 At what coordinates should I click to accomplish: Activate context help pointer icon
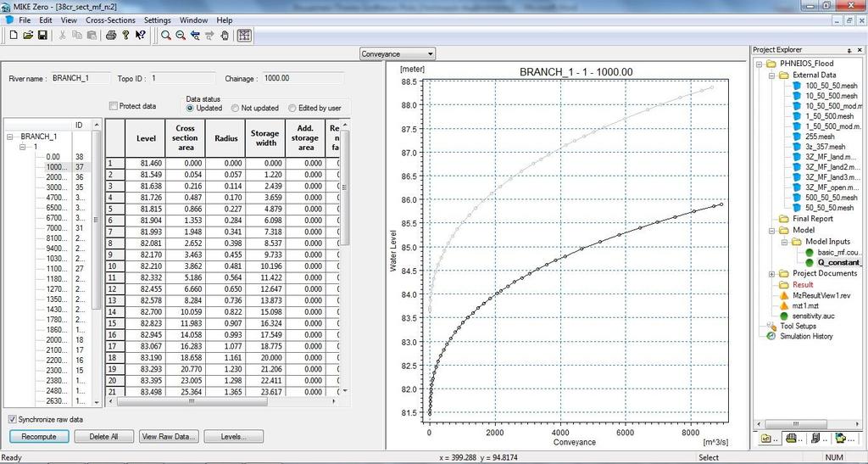[x=140, y=36]
